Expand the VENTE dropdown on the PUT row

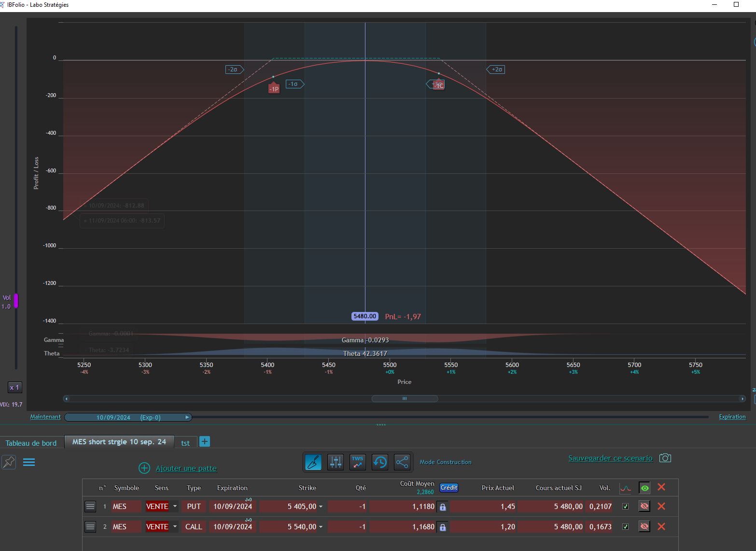click(x=175, y=507)
